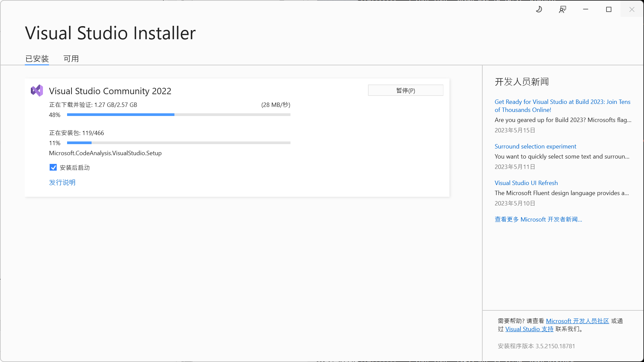Switch to the 可用 tab

71,59
